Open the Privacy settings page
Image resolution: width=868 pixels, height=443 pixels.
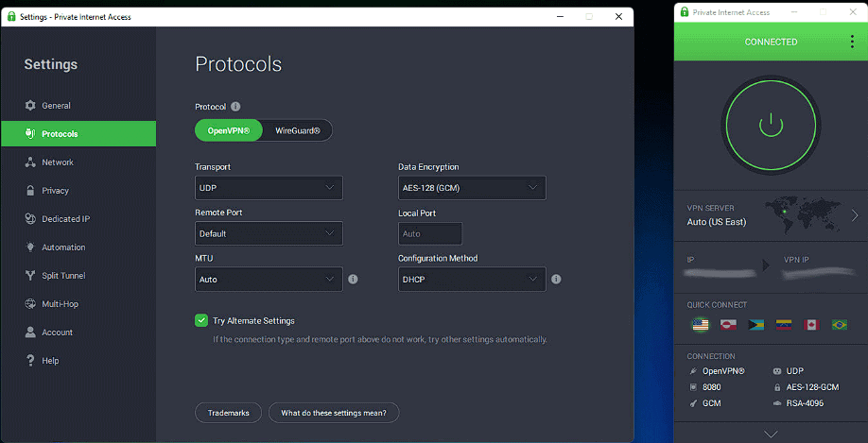click(78, 191)
